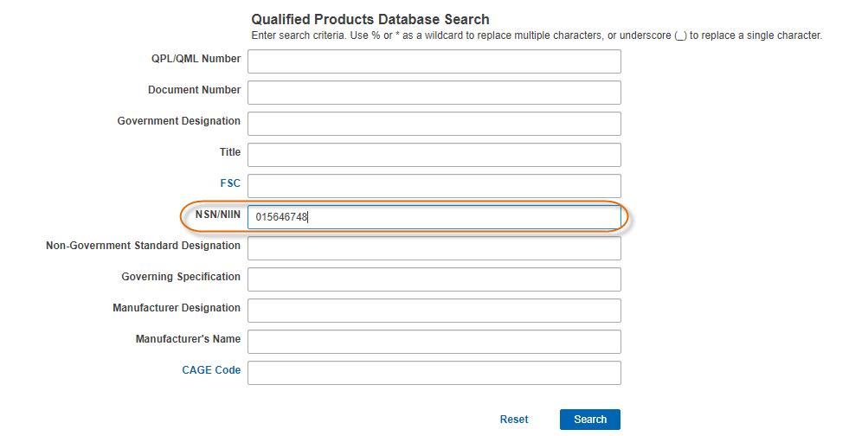Click the CAGE Code text box
Viewport: 868px width, 436px height.
coord(434,373)
